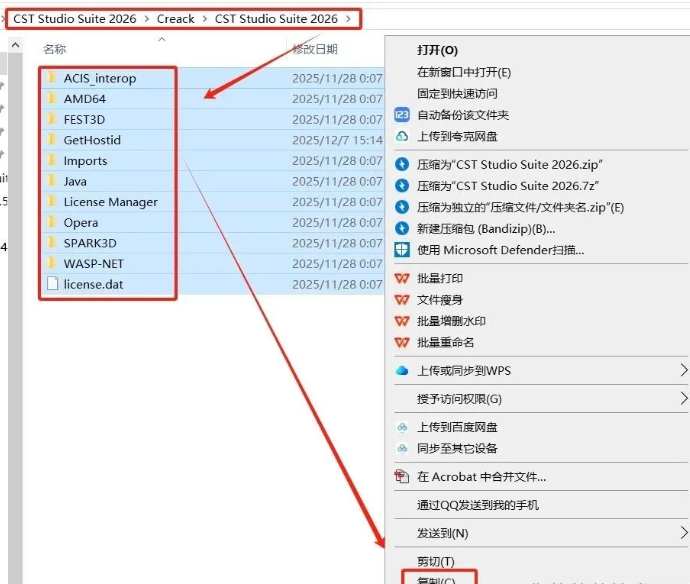The height and width of the screenshot is (584, 690).
Task: Sort by the 名称 column header
Action: pos(55,49)
